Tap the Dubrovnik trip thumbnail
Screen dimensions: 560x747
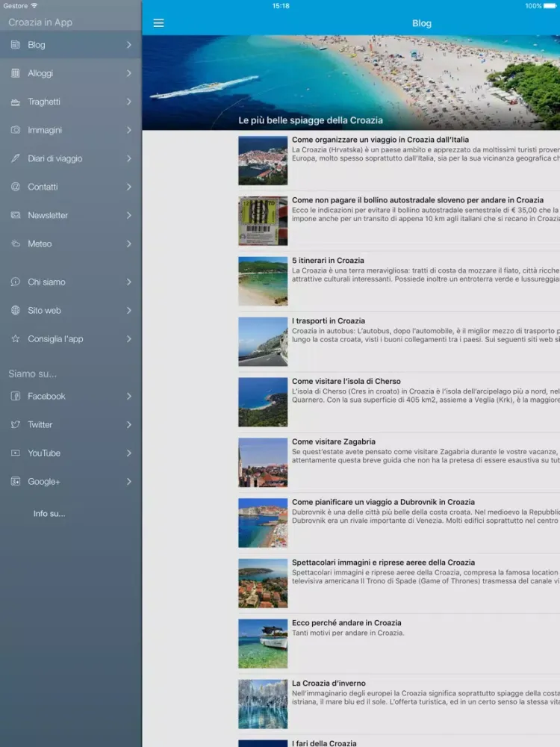click(263, 523)
